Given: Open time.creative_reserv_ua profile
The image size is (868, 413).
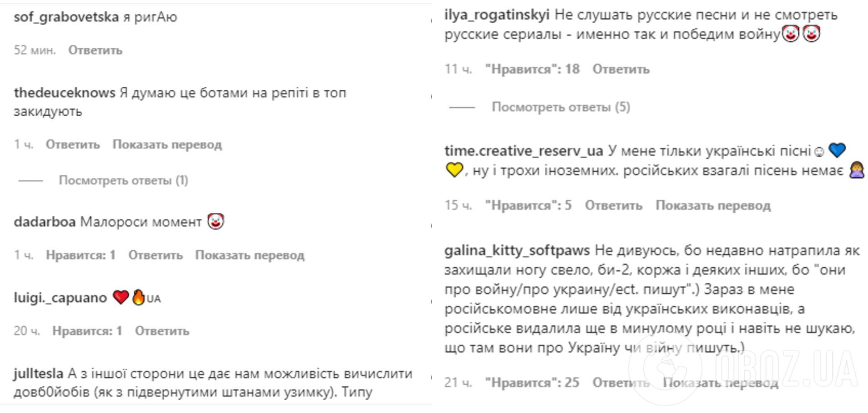Looking at the screenshot, I should pos(524,151).
